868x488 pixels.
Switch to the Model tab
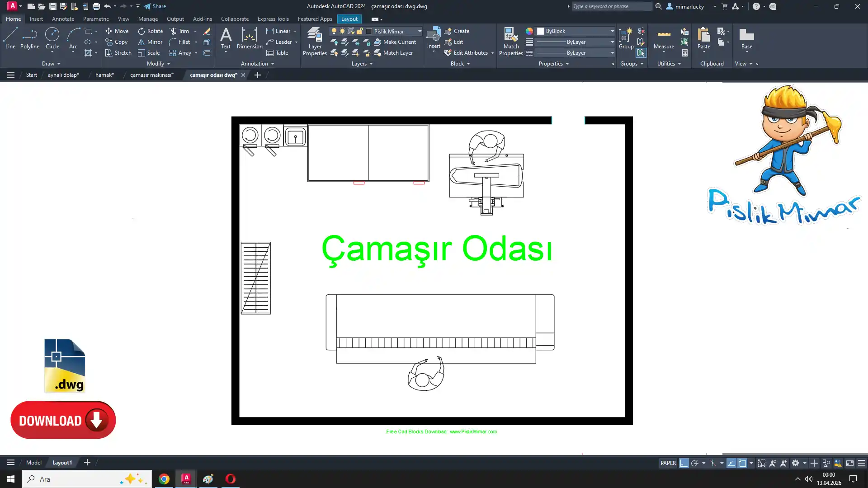pos(33,463)
